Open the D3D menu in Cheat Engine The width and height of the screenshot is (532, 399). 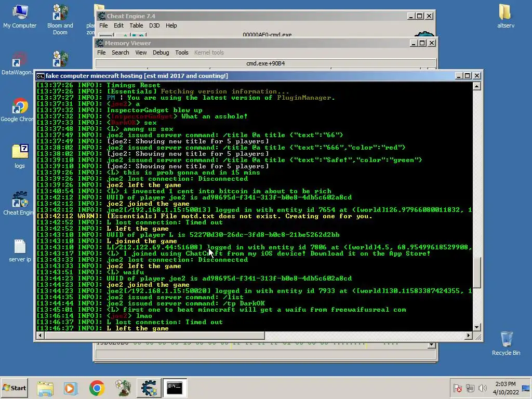[x=154, y=25]
